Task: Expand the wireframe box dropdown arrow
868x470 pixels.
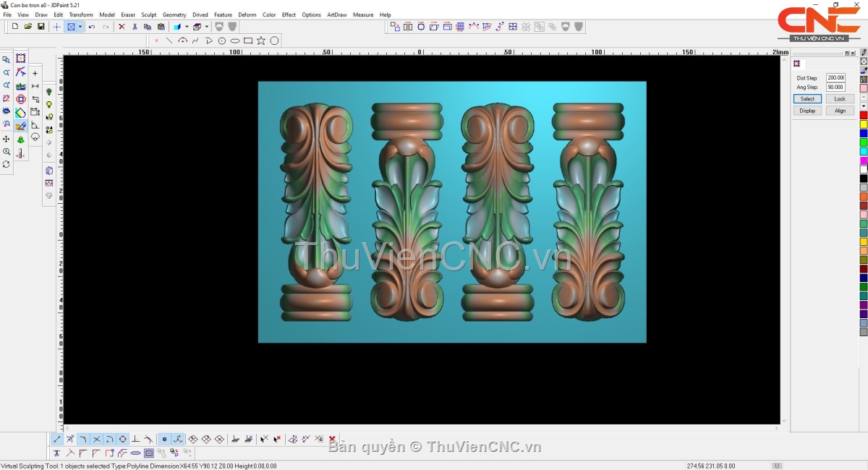Action: 206,27
